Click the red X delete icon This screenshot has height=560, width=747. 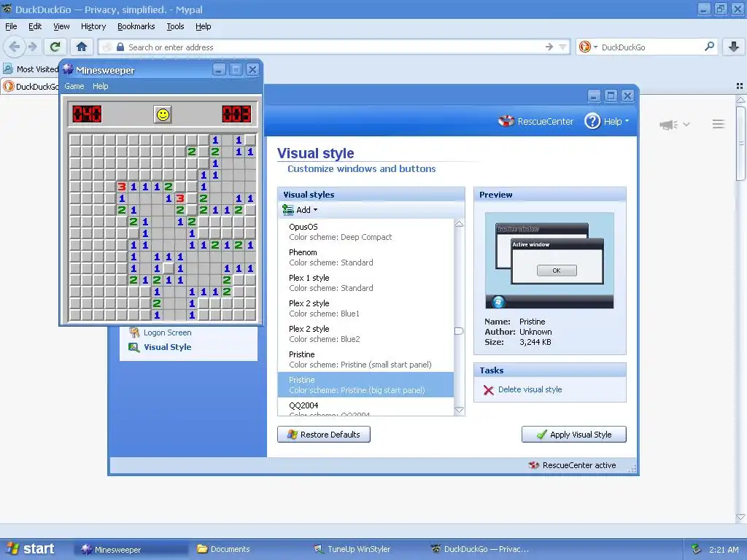488,390
